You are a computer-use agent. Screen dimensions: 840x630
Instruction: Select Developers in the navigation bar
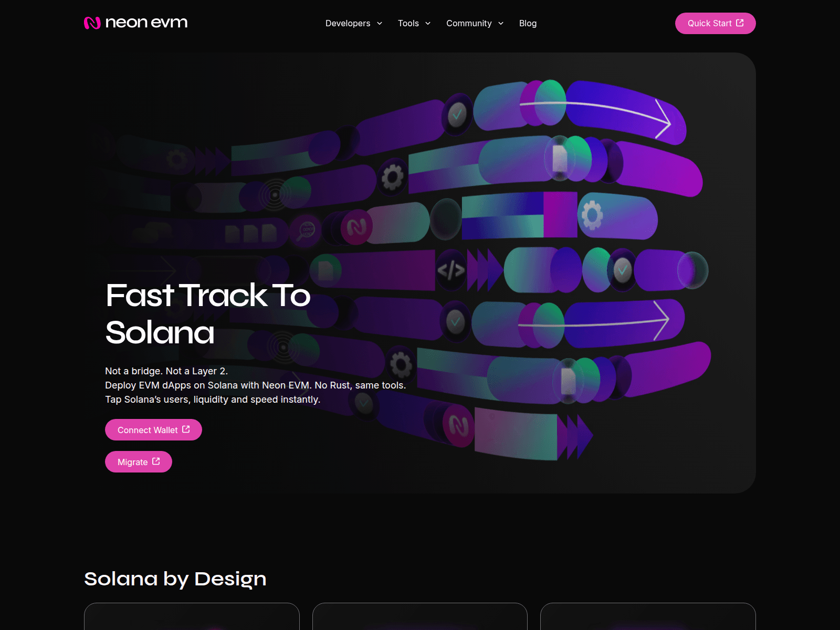click(x=347, y=23)
